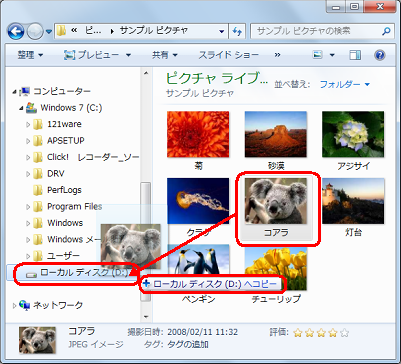Click the refresh icon beside address bar

pyautogui.click(x=237, y=31)
